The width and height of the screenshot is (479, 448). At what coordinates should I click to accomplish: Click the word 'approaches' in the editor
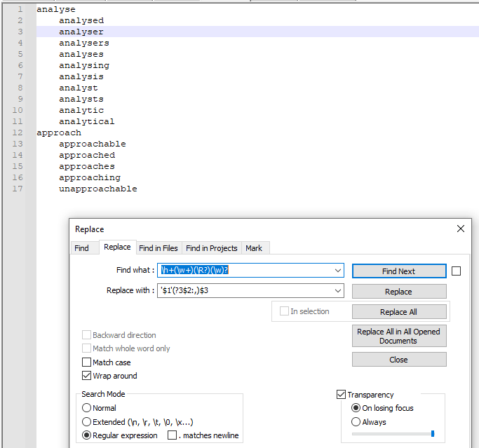[x=87, y=166]
